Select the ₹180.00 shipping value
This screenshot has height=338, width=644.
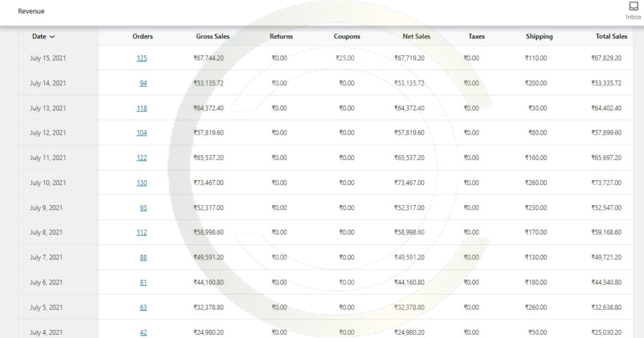[536, 283]
